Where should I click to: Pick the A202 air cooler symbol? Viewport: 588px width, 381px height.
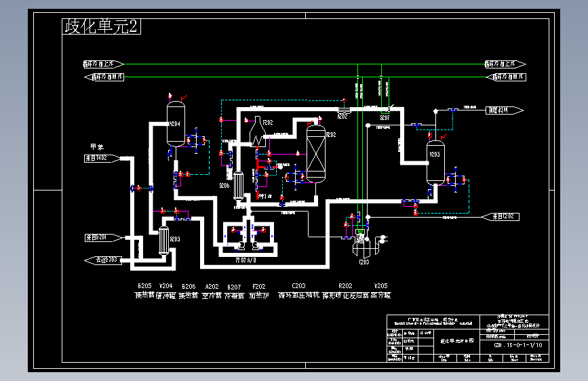click(x=343, y=110)
